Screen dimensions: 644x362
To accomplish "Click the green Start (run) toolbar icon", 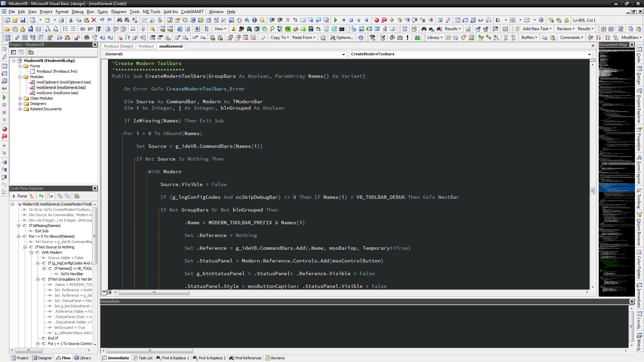I will click(x=335, y=20).
